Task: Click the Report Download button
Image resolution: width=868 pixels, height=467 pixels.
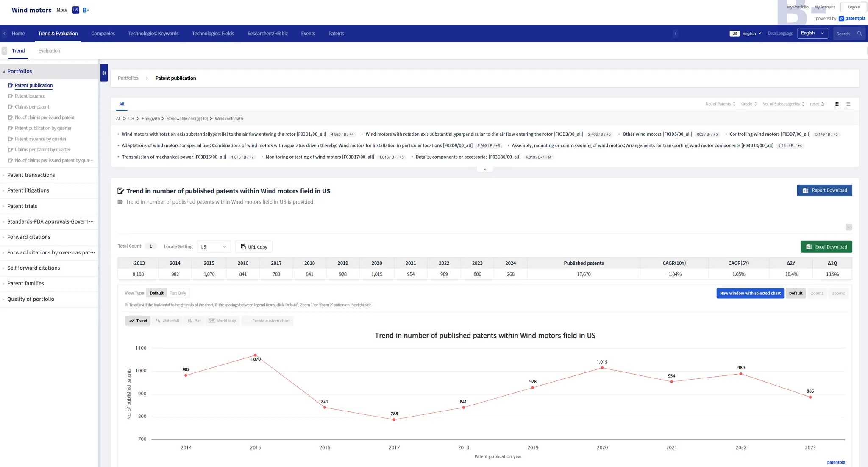Action: (824, 190)
